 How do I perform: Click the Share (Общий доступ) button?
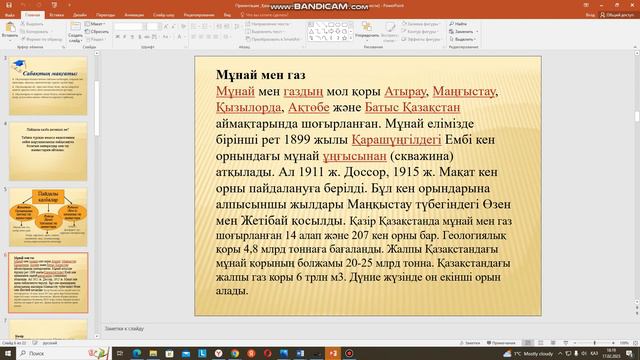pos(619,15)
